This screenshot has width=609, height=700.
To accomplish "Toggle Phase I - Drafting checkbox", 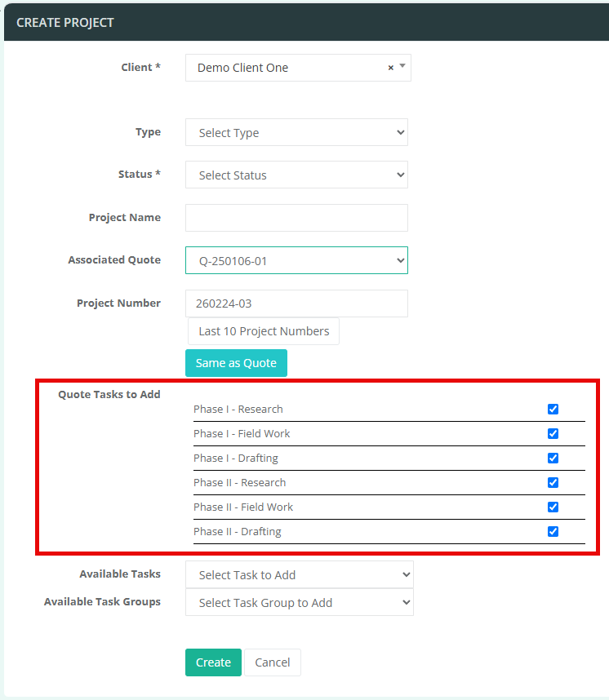I will pos(553,458).
